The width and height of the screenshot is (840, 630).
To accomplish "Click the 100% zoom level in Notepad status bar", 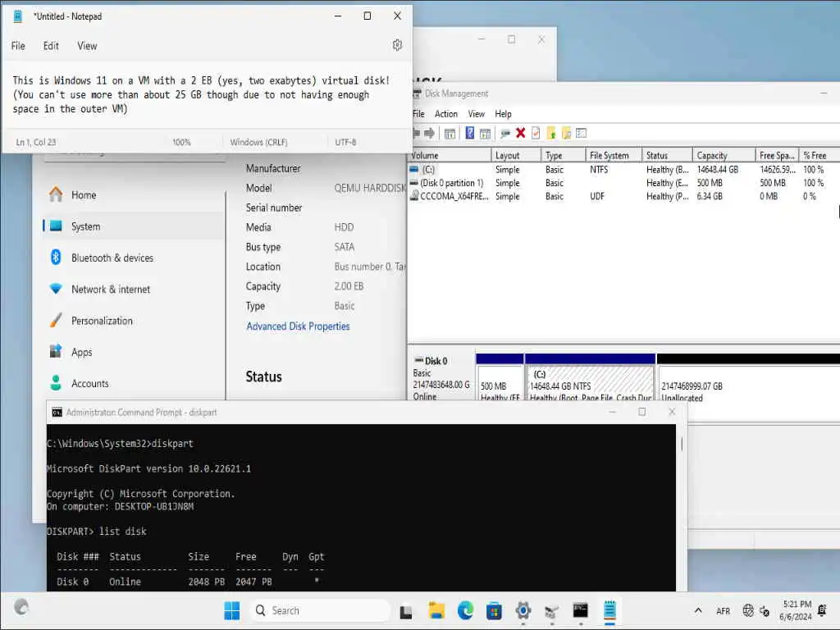I will pyautogui.click(x=181, y=143).
